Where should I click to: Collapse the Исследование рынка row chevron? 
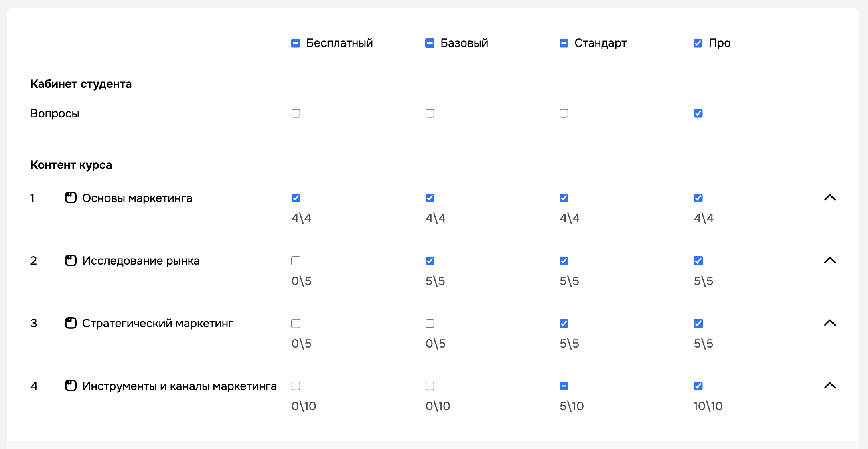click(x=829, y=261)
